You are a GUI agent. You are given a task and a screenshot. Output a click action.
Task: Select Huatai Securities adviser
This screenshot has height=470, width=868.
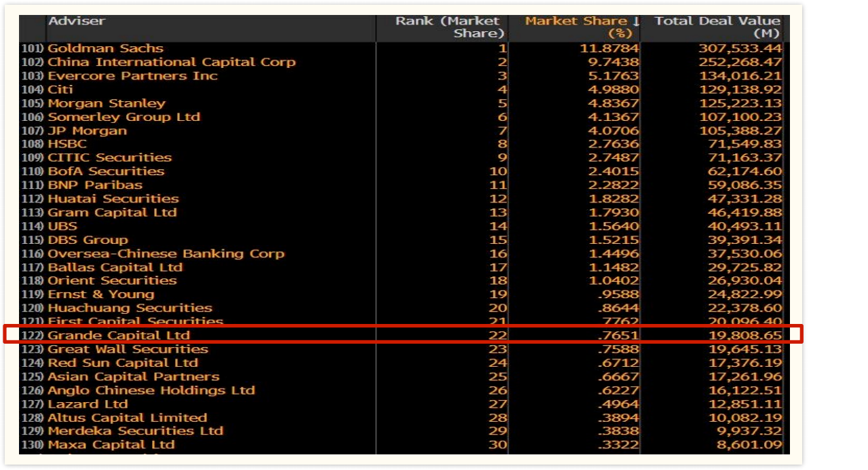(113, 198)
